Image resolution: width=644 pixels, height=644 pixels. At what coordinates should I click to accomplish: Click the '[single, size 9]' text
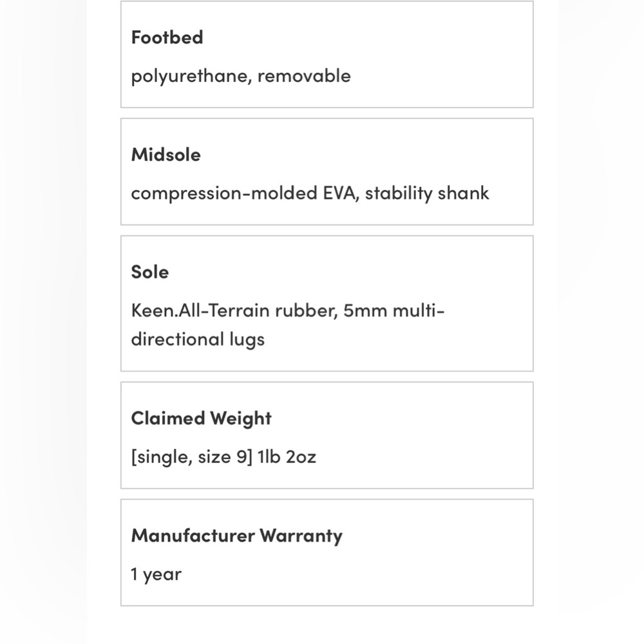pos(191,457)
